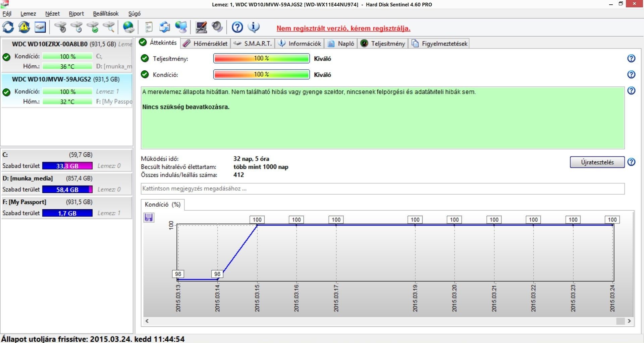Click the 36 °C temperature bar of WD10EZRX
The image size is (644, 343).
[x=67, y=66]
